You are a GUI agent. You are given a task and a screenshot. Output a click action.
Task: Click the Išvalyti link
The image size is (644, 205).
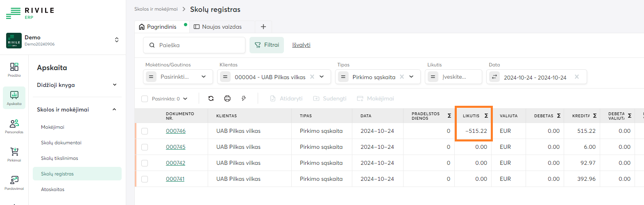[x=301, y=45]
